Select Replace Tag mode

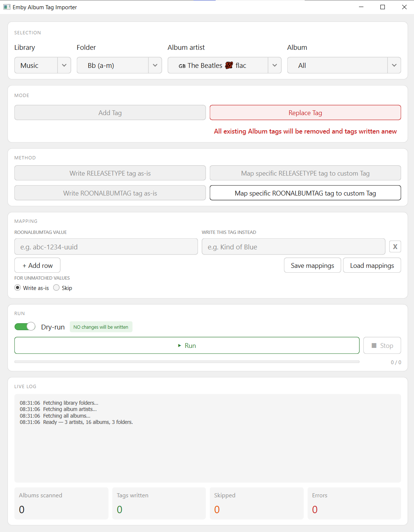(x=305, y=113)
